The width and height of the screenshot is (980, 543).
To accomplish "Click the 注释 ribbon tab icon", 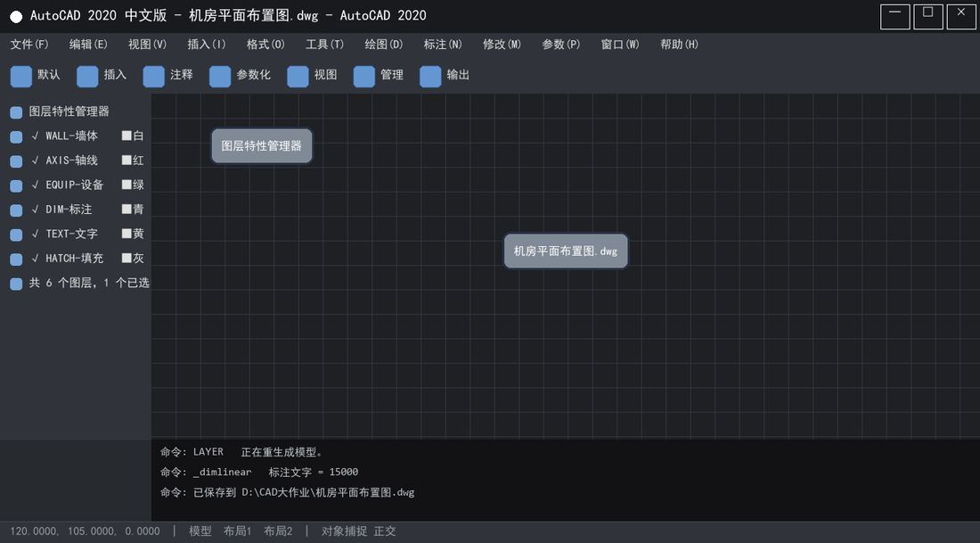I will [x=154, y=77].
